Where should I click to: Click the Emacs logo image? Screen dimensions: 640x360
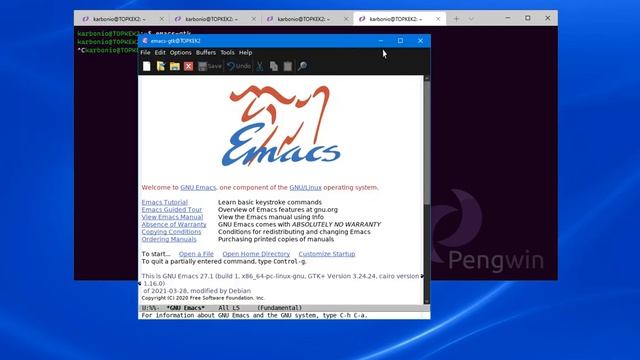[281, 126]
